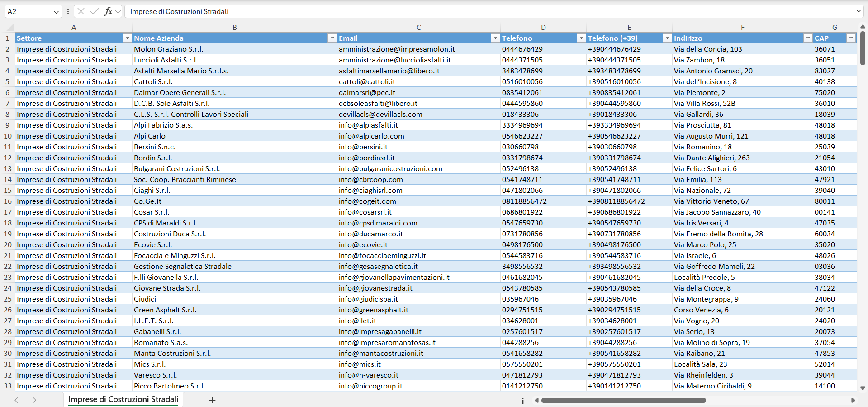Select column D header
This screenshot has height=407, width=868.
click(543, 28)
